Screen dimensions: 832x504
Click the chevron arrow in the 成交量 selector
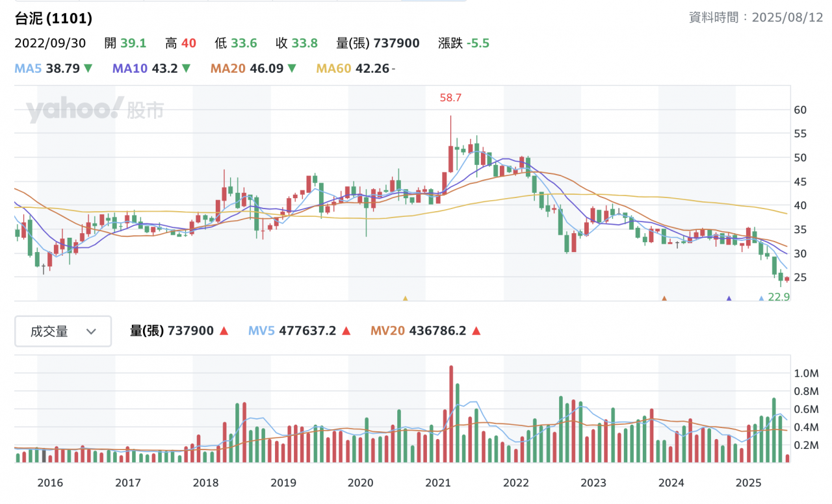[91, 332]
